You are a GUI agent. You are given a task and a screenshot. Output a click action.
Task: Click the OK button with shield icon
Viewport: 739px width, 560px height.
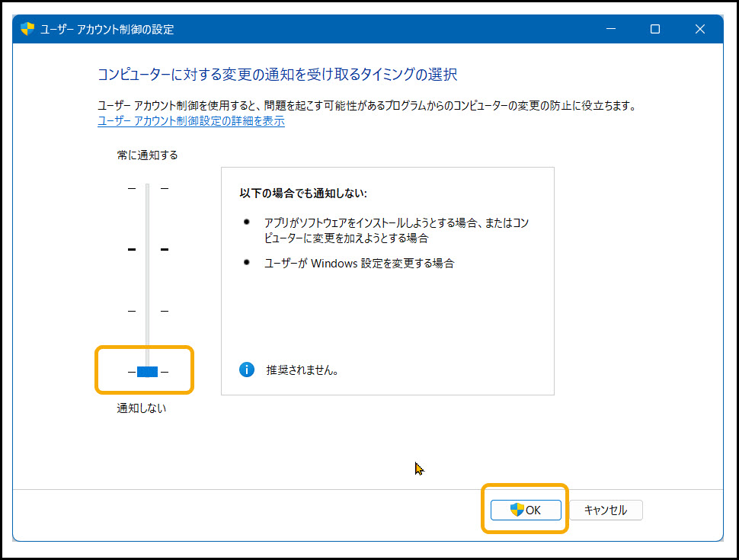click(x=526, y=510)
